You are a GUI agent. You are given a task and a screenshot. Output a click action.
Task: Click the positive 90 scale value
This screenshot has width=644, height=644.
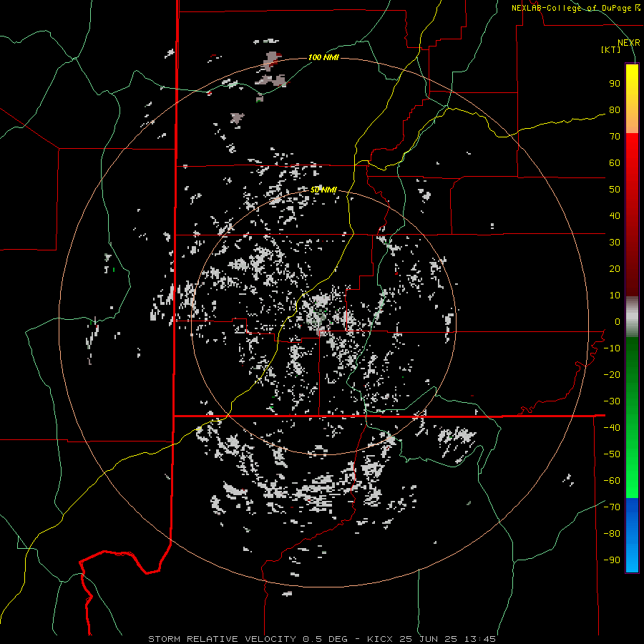coord(615,84)
